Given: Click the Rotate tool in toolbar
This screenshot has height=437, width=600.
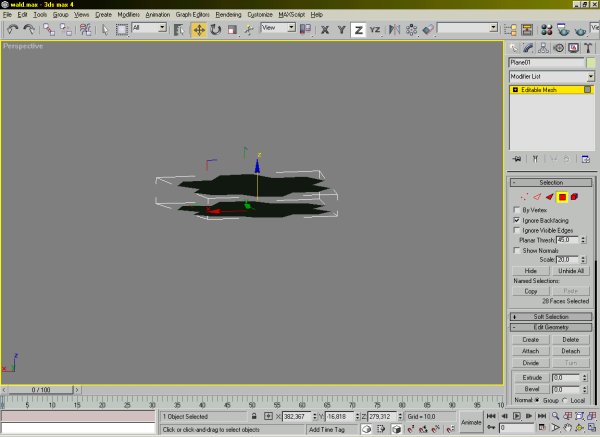Looking at the screenshot, I should [x=216, y=30].
